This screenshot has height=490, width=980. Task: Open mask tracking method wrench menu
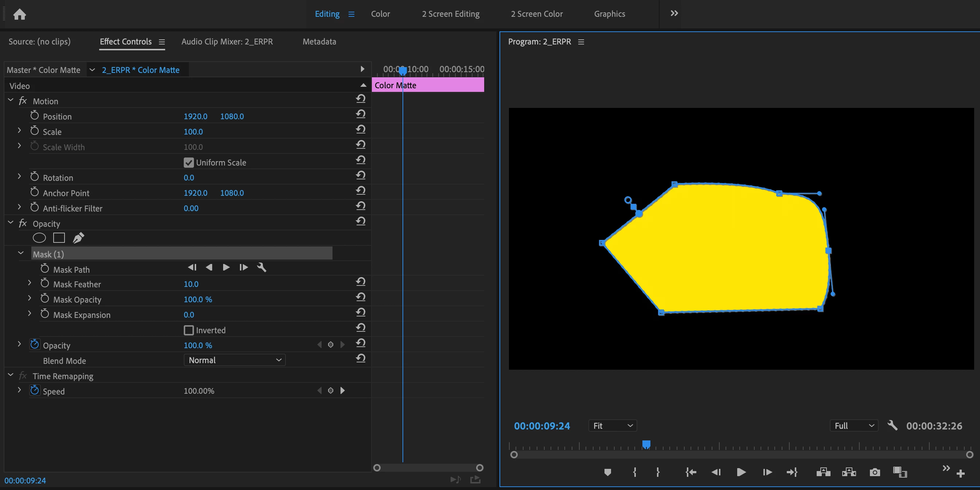[x=262, y=268]
